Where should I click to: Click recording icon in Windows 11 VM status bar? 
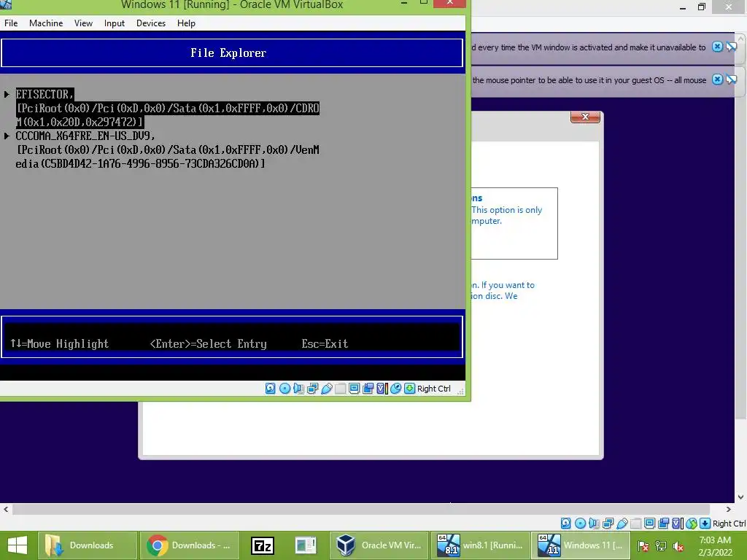[368, 389]
